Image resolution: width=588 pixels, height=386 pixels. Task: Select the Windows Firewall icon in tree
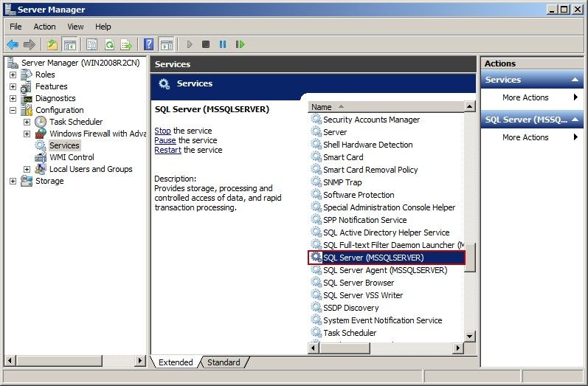(x=41, y=134)
